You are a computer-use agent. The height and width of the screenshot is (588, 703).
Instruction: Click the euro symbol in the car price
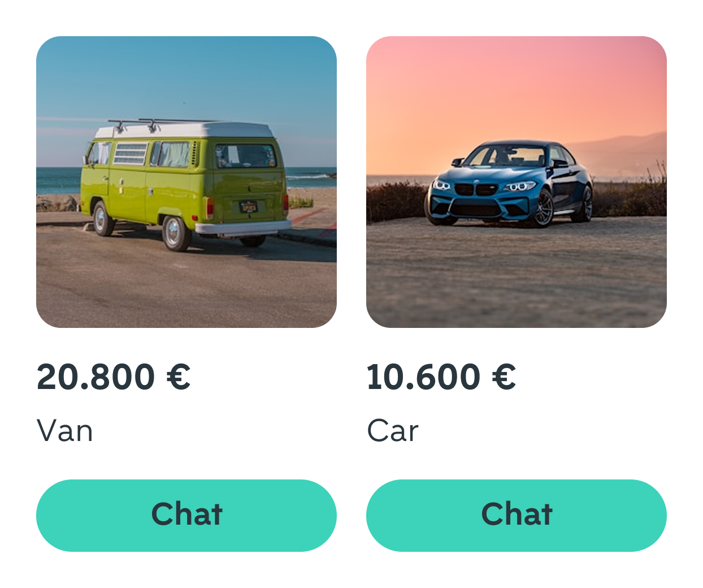[504, 377]
